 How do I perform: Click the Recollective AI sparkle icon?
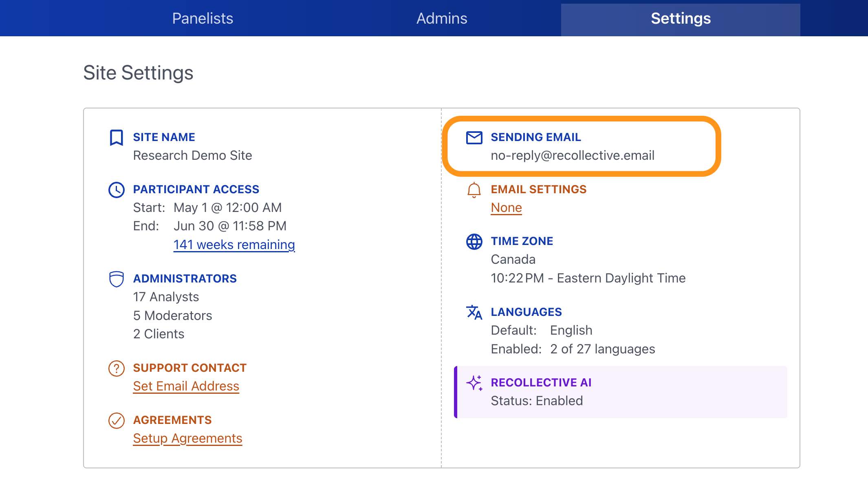tap(474, 383)
